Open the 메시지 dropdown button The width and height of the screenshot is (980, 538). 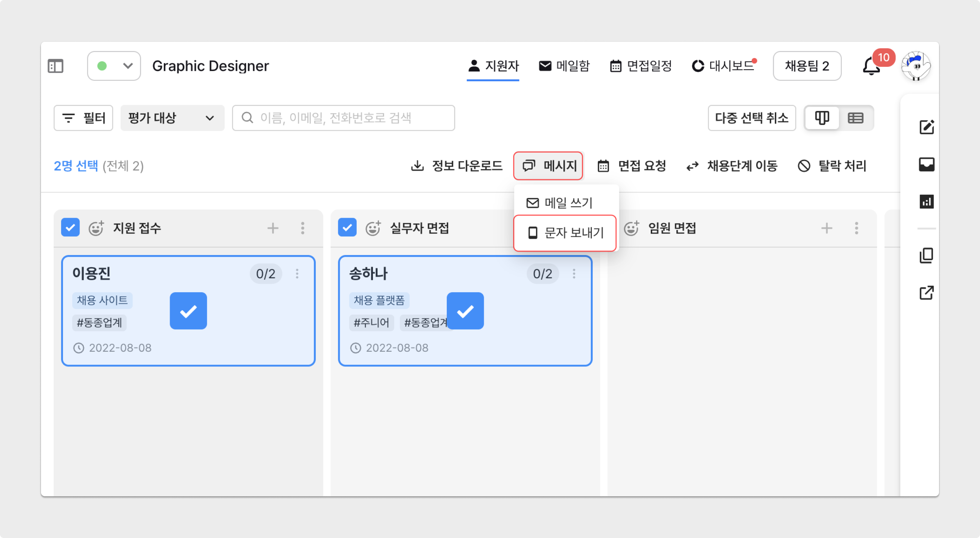pos(548,166)
